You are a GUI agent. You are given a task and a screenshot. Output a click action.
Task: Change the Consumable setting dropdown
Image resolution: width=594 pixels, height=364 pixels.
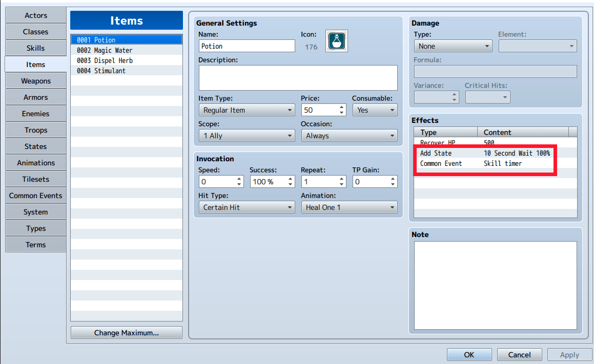(x=375, y=110)
